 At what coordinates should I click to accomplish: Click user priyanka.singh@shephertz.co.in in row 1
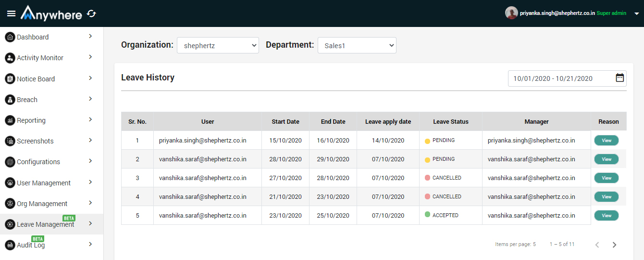pyautogui.click(x=203, y=140)
